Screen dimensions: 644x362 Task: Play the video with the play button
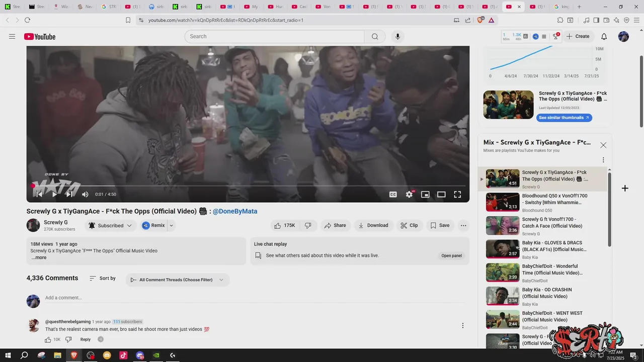pyautogui.click(x=54, y=194)
